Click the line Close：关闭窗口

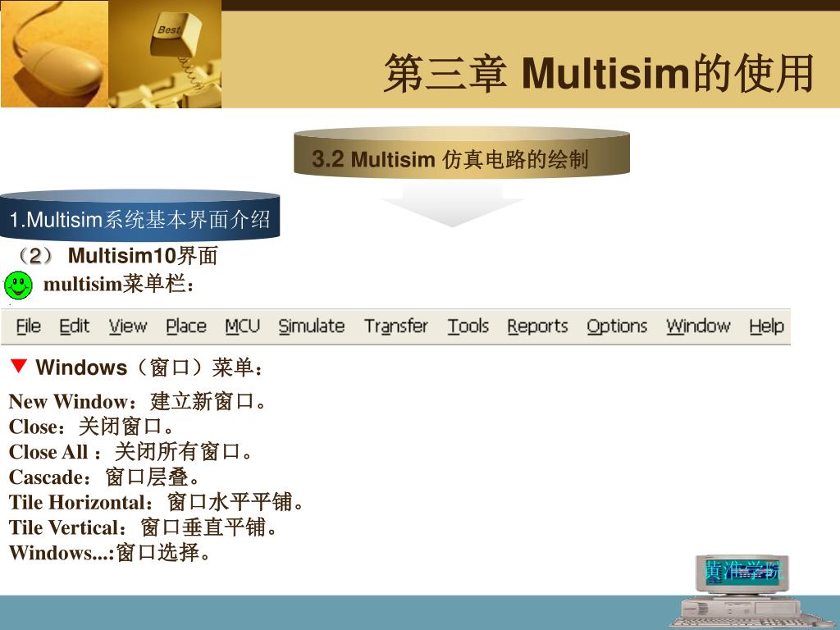[x=92, y=427]
